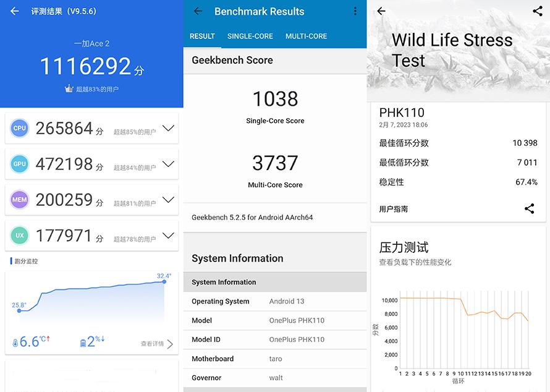Expand the MEM score details
Screen dimensions: 550x392
(x=168, y=200)
